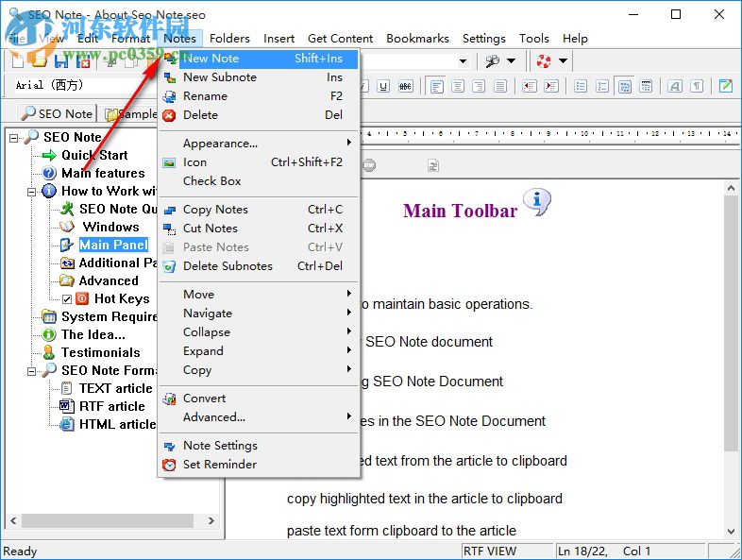Click the Save-and-close floppy icon with red X
This screenshot has height=560, width=742.
coord(83,61)
